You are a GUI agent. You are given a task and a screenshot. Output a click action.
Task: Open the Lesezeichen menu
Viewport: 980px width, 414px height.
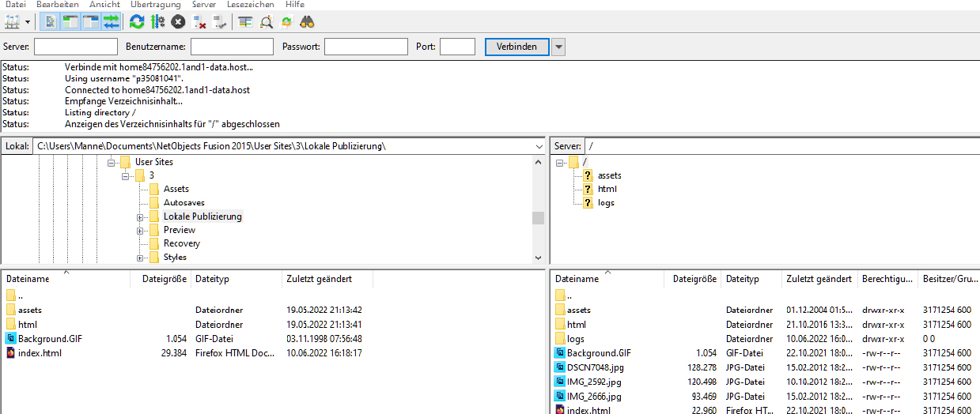point(250,5)
